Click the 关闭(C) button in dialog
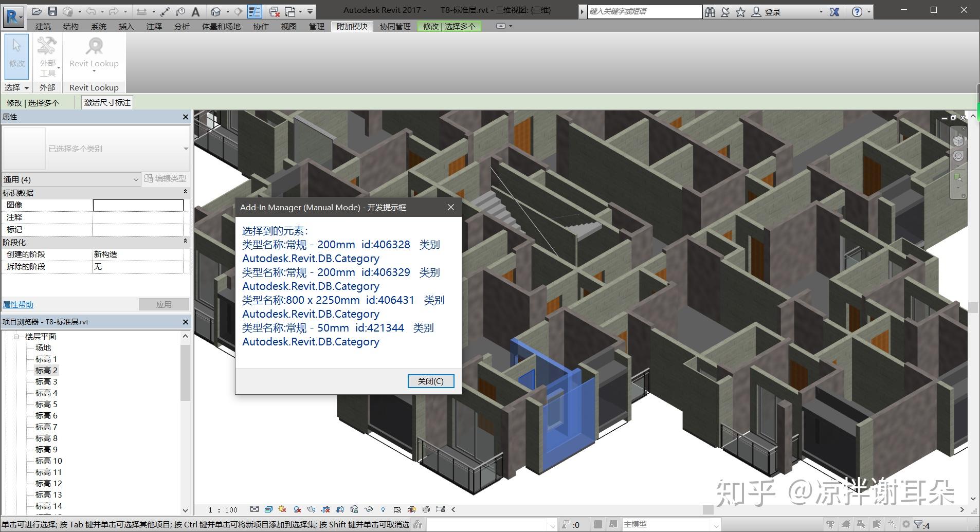980x532 pixels. (430, 381)
